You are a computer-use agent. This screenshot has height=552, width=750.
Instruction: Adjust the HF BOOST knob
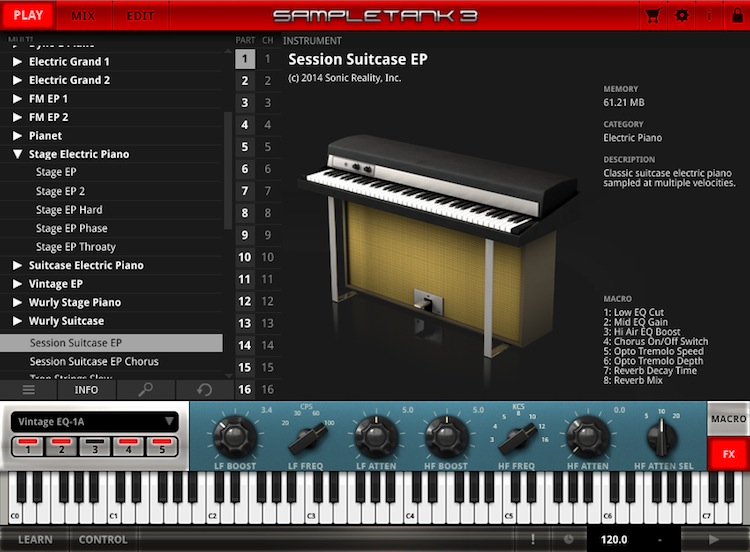[x=446, y=436]
